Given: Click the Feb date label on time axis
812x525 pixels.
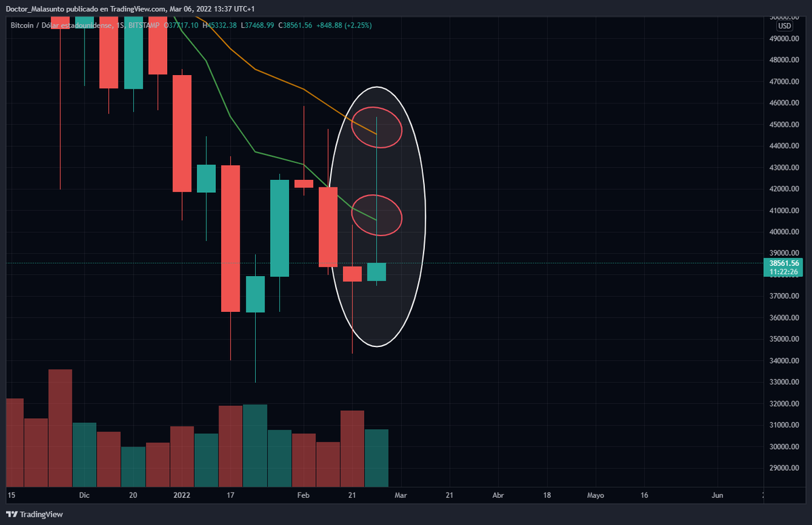Looking at the screenshot, I should [x=303, y=495].
